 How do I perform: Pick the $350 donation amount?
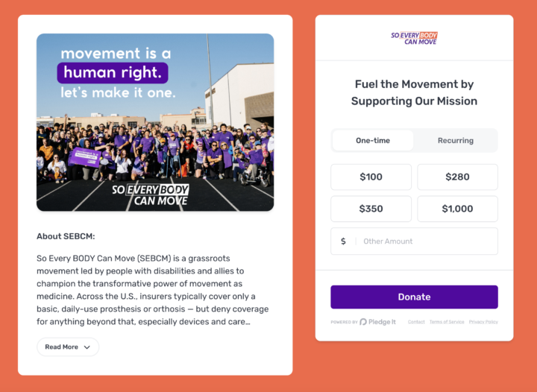coord(371,209)
